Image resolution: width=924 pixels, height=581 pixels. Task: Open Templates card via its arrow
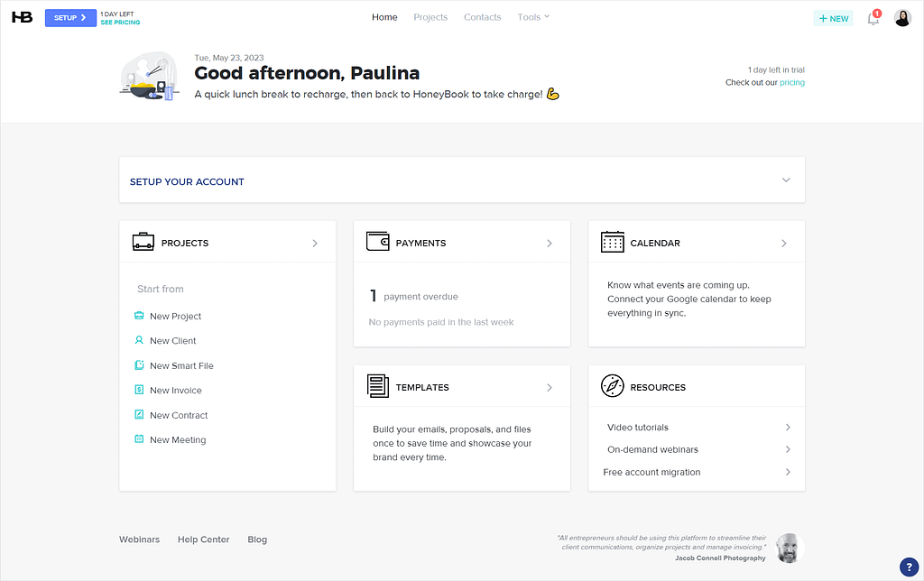click(550, 388)
